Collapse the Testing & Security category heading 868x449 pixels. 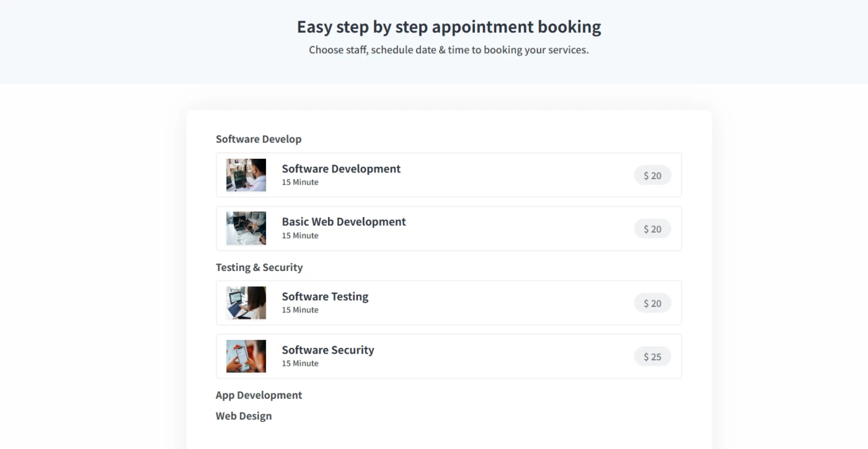tap(259, 267)
